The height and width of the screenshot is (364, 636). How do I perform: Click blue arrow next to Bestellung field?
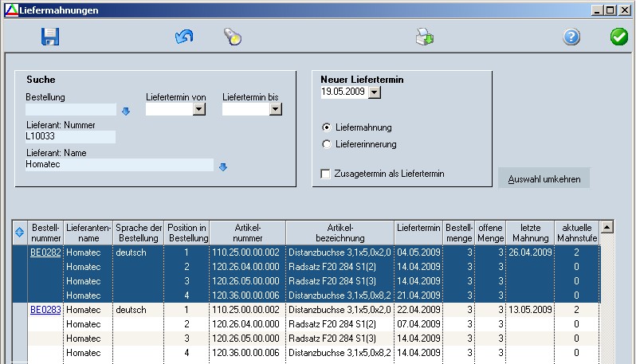click(125, 111)
